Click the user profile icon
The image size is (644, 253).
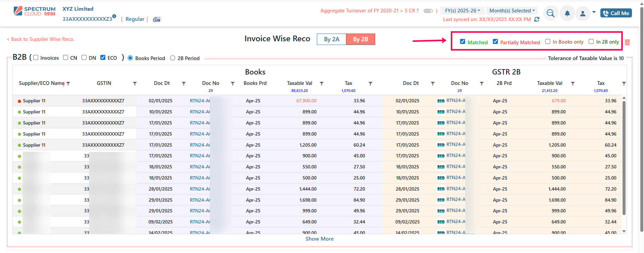(x=583, y=13)
